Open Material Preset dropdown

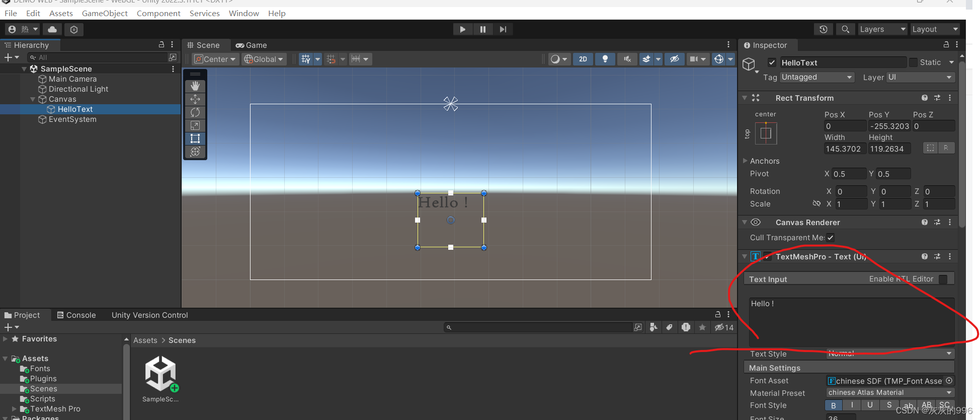click(x=890, y=393)
